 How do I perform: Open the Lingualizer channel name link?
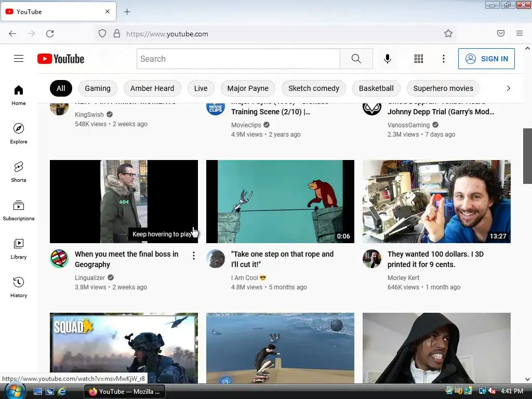[x=90, y=277]
